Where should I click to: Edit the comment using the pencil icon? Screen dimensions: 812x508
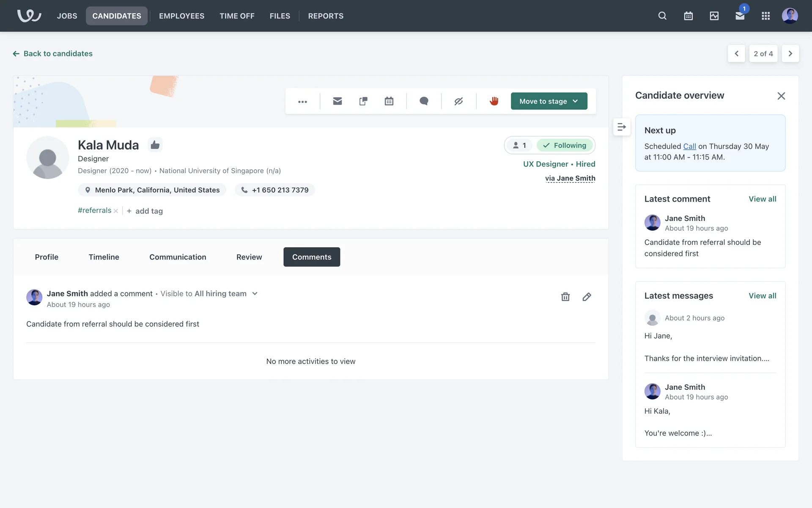pos(587,297)
